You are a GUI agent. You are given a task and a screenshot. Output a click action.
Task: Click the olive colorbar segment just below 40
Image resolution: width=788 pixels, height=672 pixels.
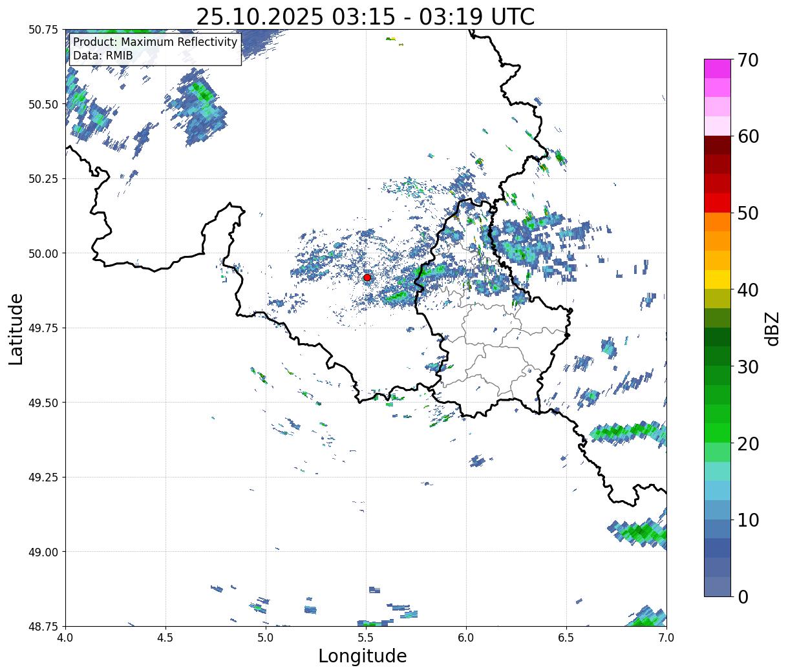(718, 299)
